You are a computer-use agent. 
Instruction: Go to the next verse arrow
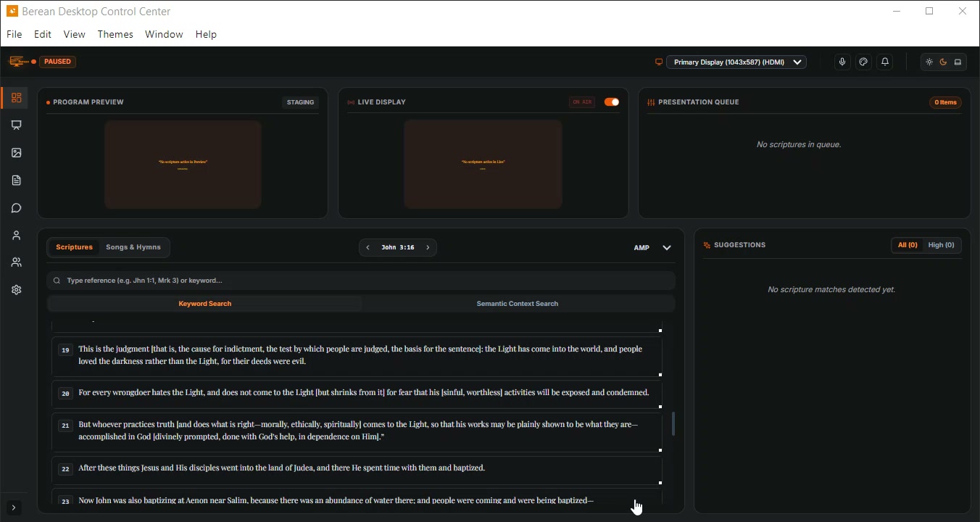428,248
